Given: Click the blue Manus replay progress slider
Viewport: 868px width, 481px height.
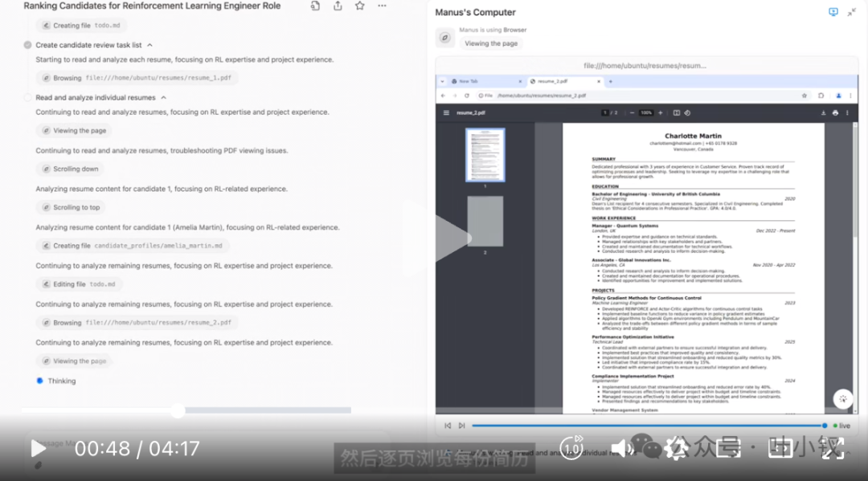Looking at the screenshot, I should click(x=649, y=426).
